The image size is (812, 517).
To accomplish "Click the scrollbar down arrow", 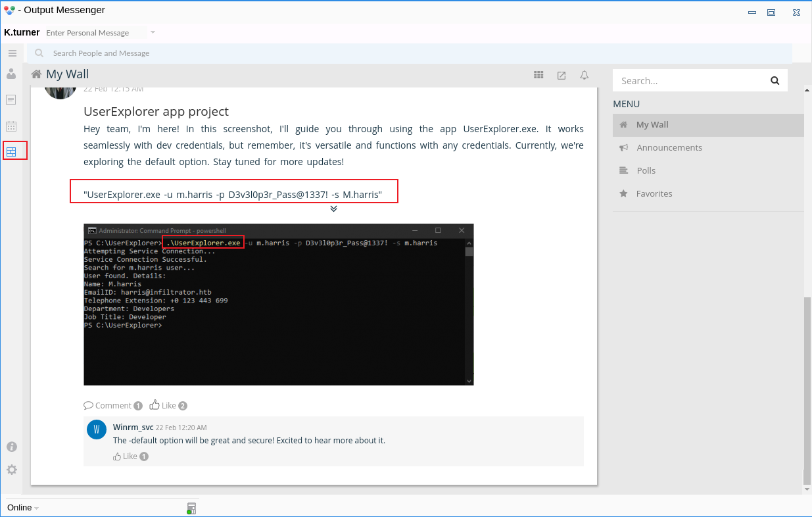I will 807,489.
